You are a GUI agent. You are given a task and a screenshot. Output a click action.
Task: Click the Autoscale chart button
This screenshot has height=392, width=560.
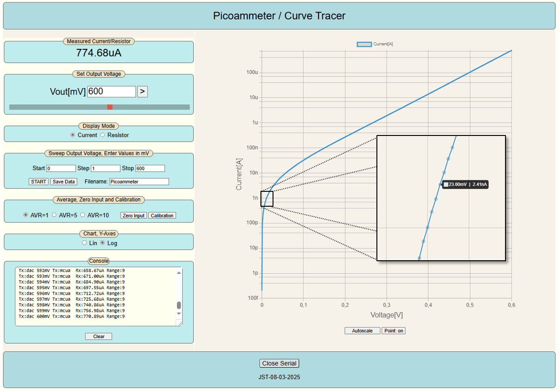point(362,331)
